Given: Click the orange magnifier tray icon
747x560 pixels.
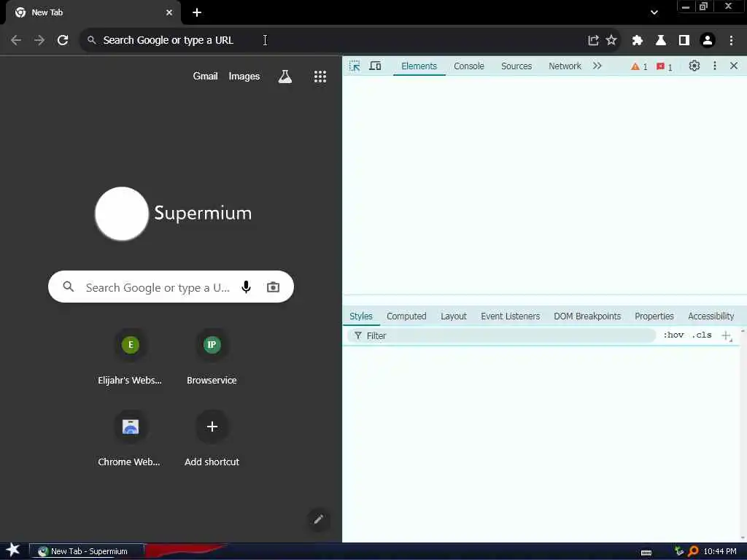Looking at the screenshot, I should tap(693, 551).
